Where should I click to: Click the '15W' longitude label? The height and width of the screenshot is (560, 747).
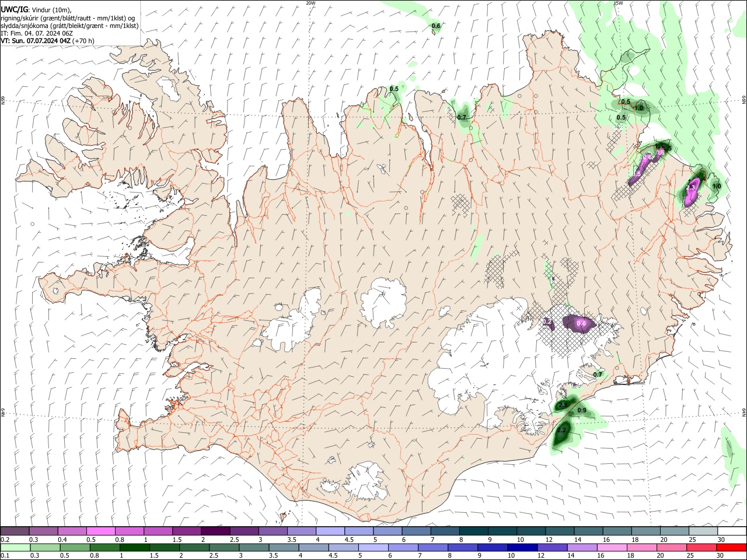click(x=619, y=3)
